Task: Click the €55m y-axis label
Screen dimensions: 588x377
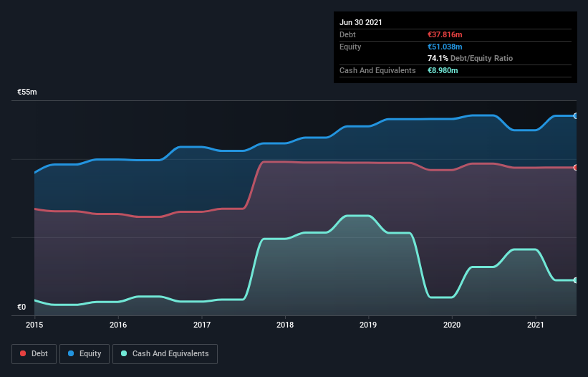Action: [x=27, y=92]
